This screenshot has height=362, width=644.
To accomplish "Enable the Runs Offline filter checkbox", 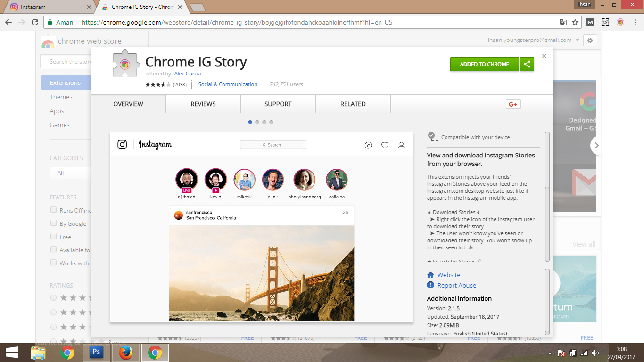I will [x=54, y=210].
